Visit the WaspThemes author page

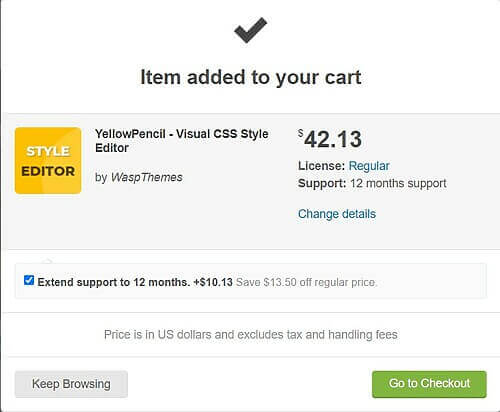click(147, 177)
